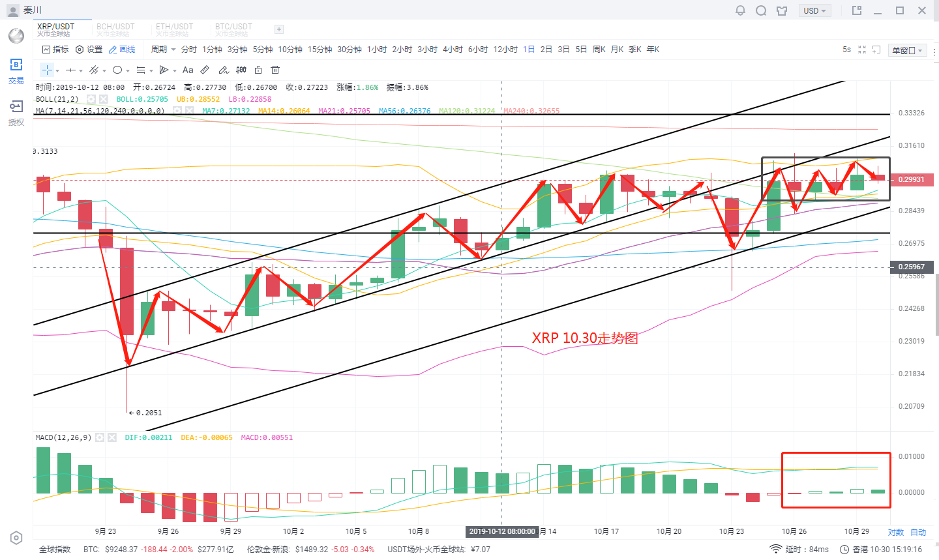The image size is (939, 560).
Task: Click the candlestick style icon in the drawing toolbar
Action: [241, 70]
